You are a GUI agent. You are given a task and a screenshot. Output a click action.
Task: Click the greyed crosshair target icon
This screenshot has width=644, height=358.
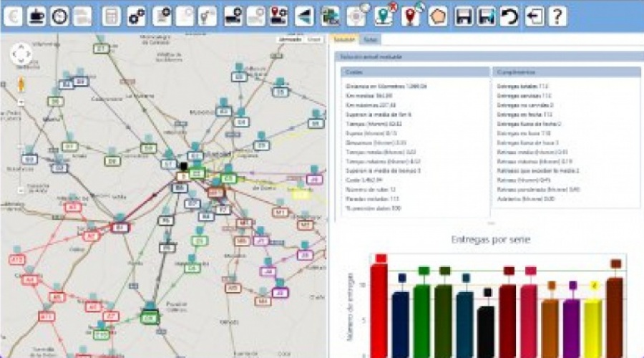pyautogui.click(x=356, y=16)
